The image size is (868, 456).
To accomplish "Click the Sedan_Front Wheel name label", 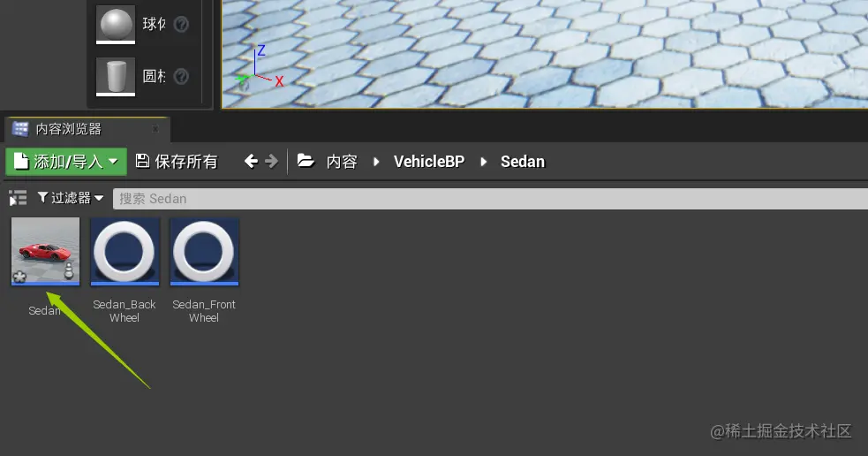I will [x=204, y=311].
